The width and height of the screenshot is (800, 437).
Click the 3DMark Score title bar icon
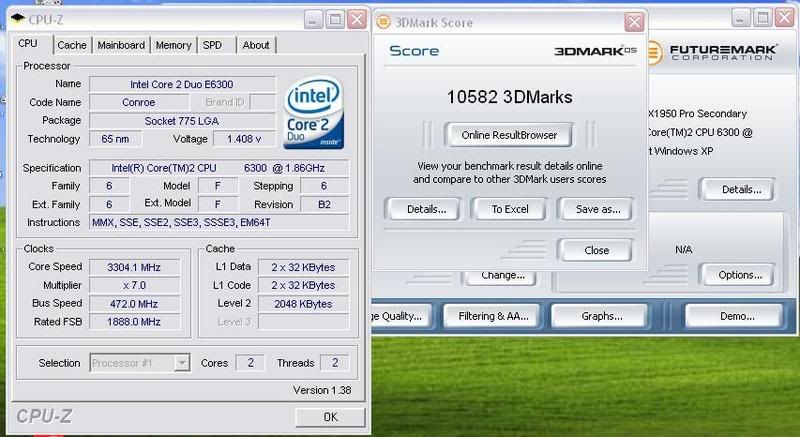tap(384, 22)
